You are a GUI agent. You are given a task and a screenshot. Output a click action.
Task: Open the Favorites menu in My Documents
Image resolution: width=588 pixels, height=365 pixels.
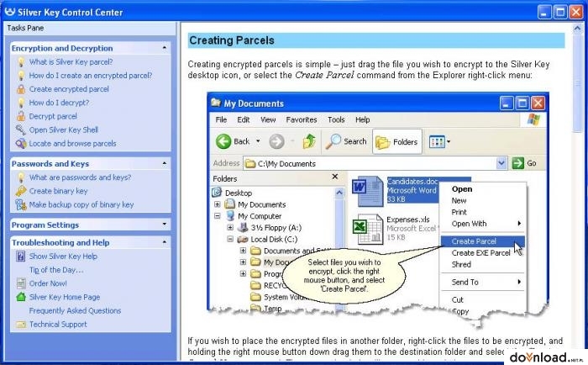point(302,119)
